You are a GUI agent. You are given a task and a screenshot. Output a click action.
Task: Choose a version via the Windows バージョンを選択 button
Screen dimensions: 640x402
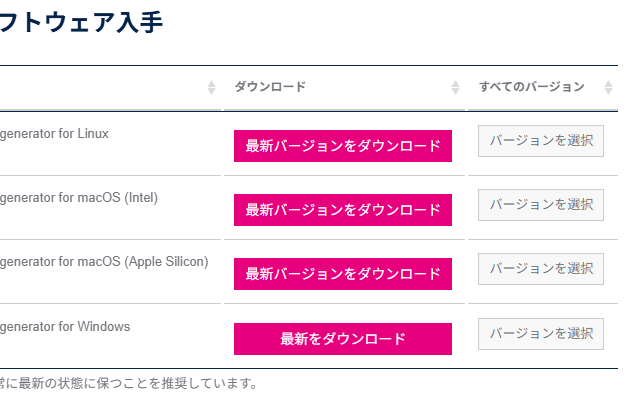pos(541,334)
